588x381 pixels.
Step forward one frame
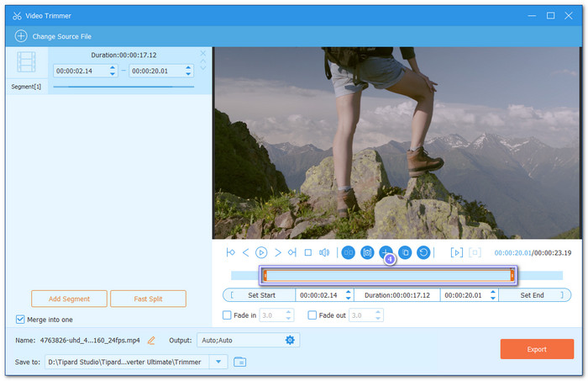277,252
